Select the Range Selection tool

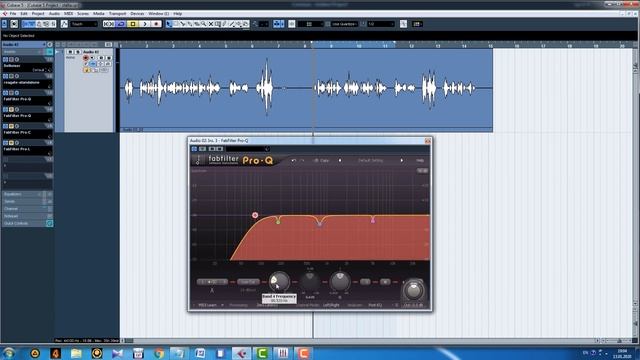176,24
